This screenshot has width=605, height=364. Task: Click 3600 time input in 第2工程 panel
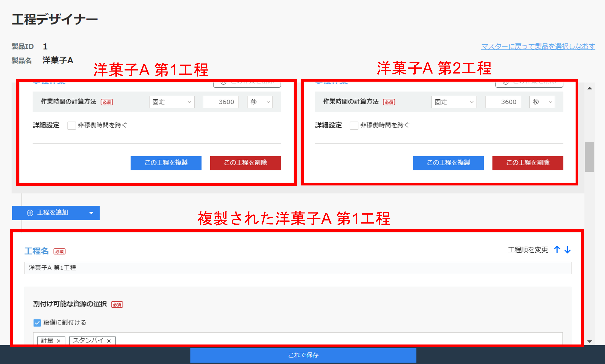(503, 102)
